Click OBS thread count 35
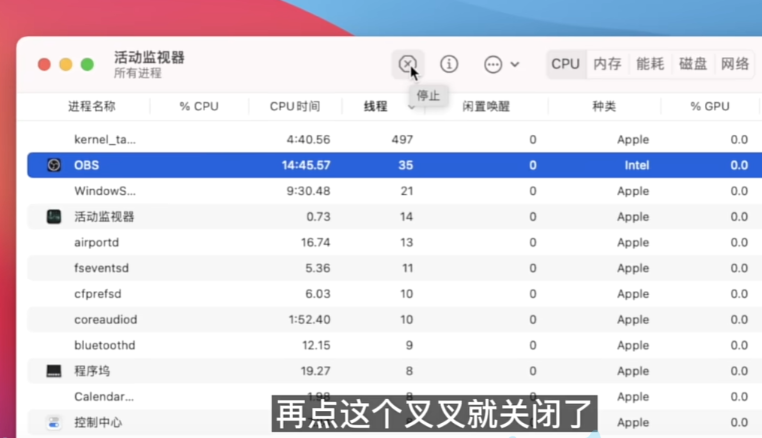 (406, 165)
